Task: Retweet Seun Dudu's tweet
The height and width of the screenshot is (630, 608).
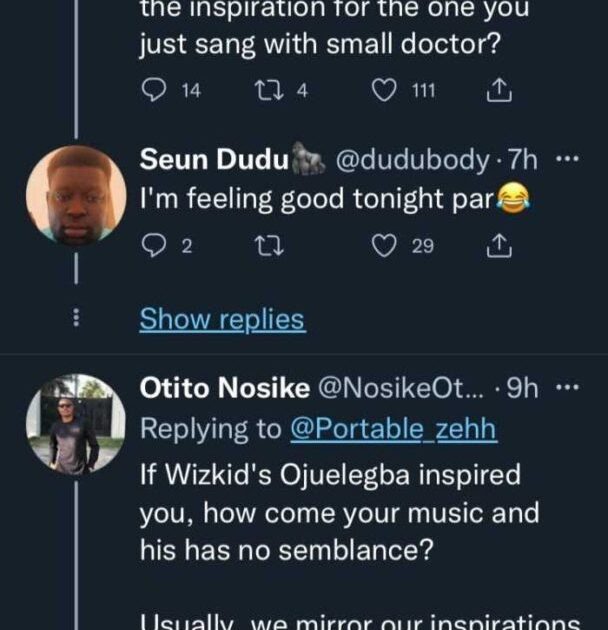Action: [265, 247]
